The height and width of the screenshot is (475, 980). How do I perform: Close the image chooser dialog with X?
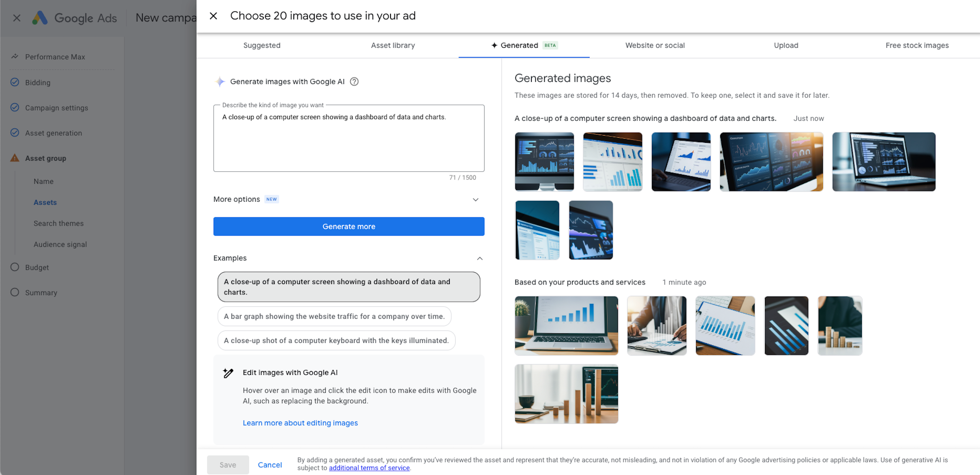click(213, 16)
